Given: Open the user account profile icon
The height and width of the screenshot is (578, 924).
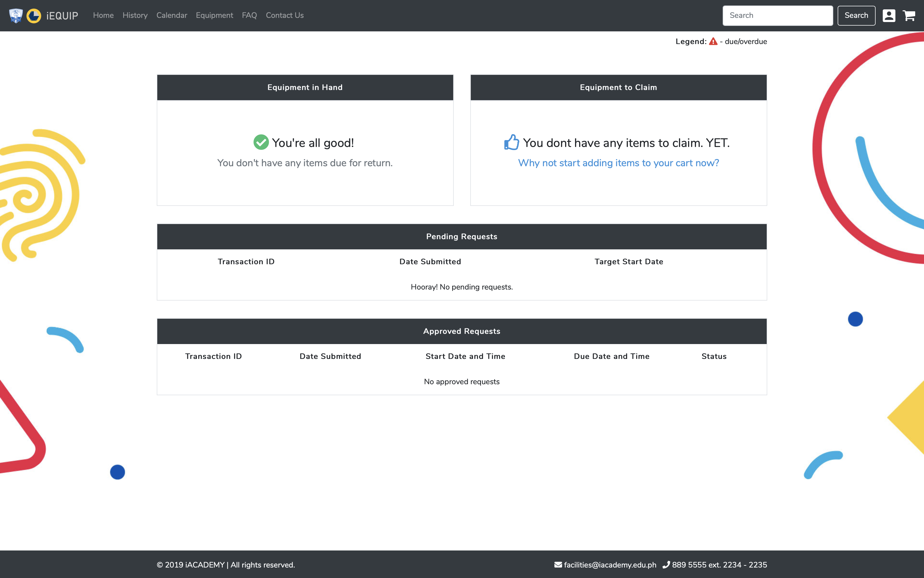Looking at the screenshot, I should coord(889,16).
